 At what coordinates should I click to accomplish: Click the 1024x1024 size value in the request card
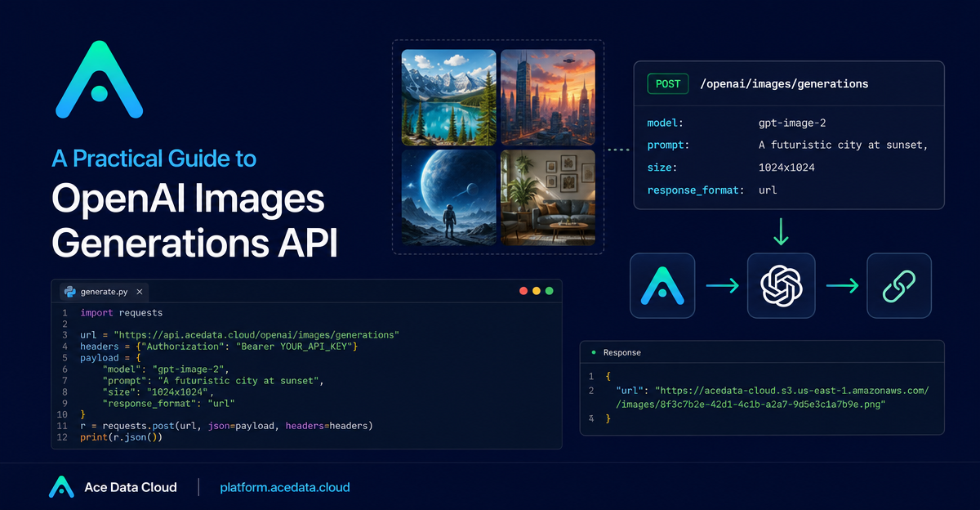coord(786,167)
